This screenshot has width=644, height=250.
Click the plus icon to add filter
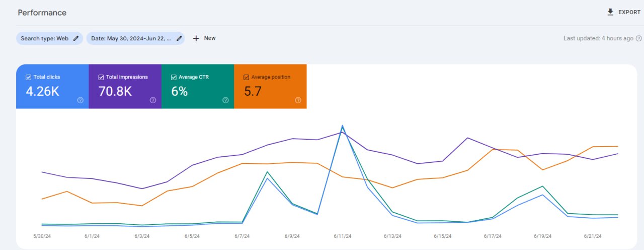pyautogui.click(x=196, y=38)
